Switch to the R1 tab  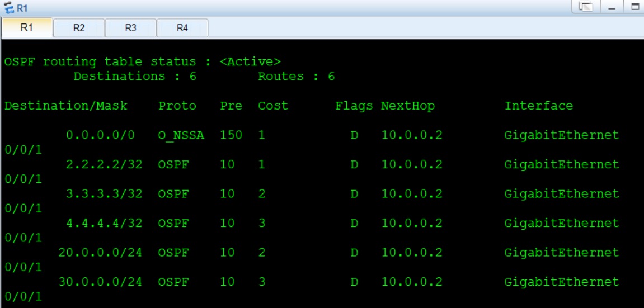click(27, 28)
